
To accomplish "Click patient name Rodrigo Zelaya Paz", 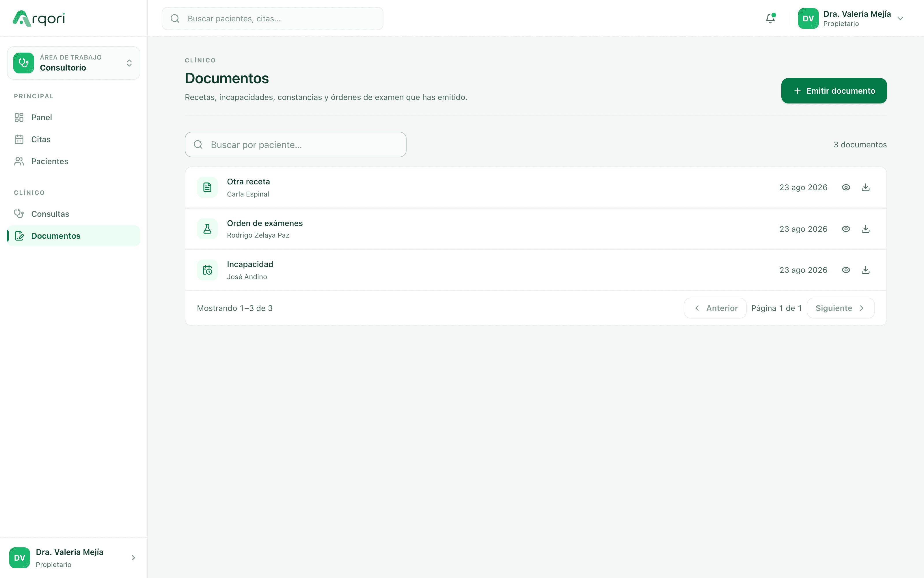I will pyautogui.click(x=258, y=235).
